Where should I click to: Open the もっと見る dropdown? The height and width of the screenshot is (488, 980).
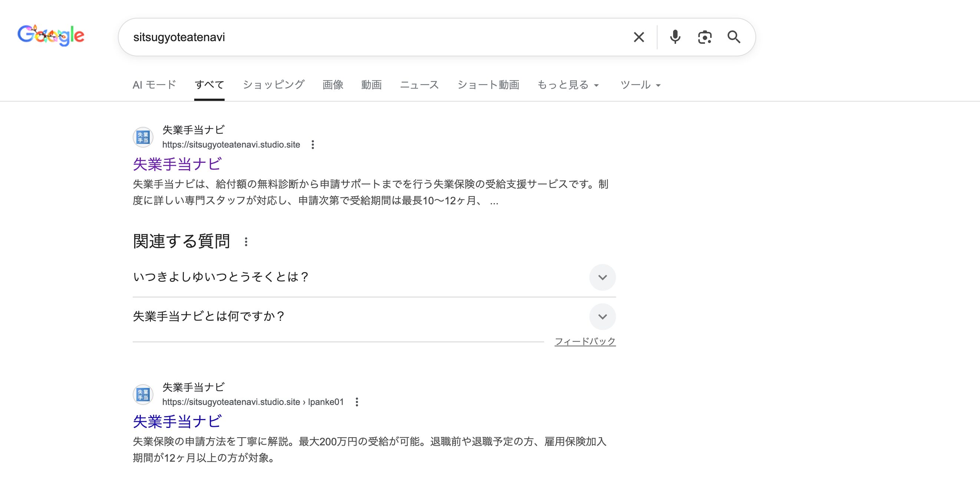coord(568,85)
